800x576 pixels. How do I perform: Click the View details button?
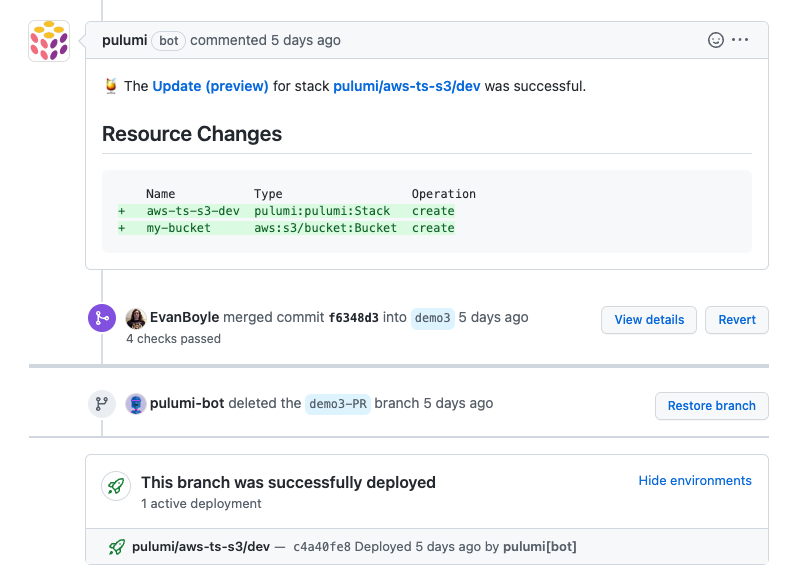(648, 320)
